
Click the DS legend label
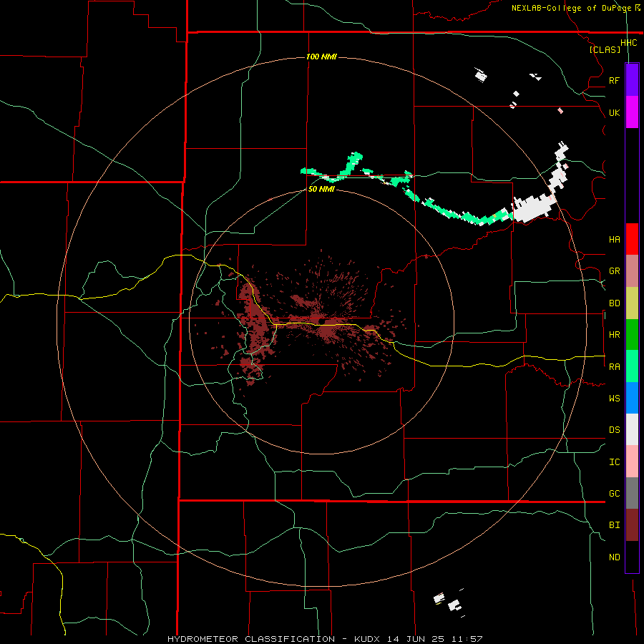[x=614, y=429]
